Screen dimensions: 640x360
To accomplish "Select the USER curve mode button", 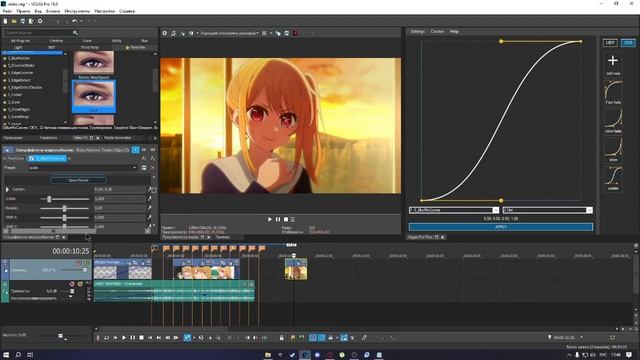I will [610, 42].
